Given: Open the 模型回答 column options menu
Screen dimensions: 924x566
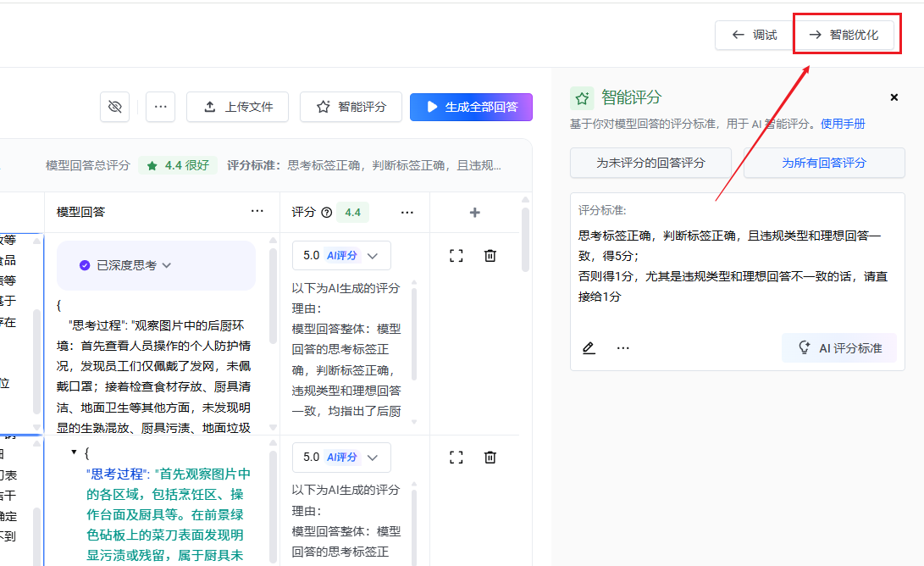Looking at the screenshot, I should click(x=257, y=212).
